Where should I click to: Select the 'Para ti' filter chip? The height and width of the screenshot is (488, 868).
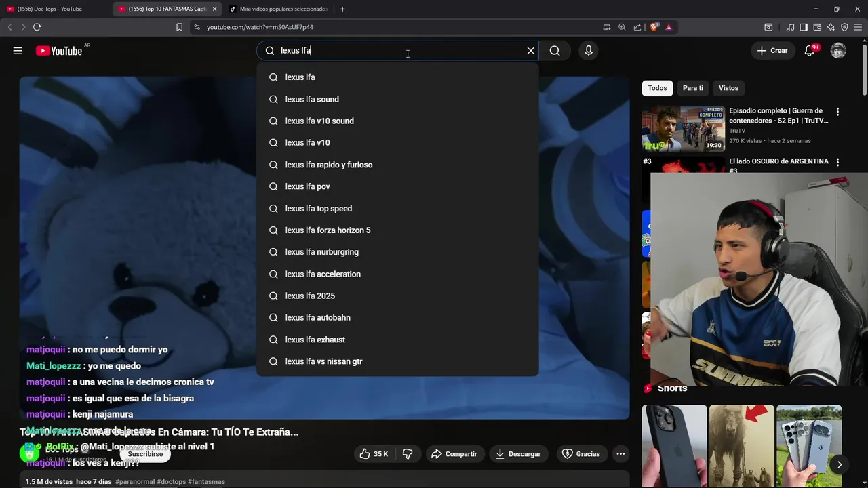pos(692,88)
